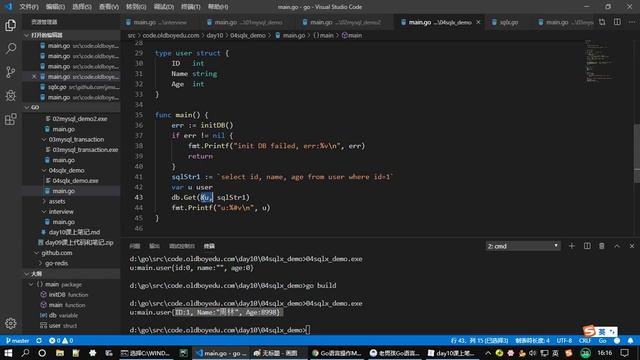Screen dimensions: 640x360
Task: Click the feedback smiley in status bar
Action: pyautogui.click(x=617, y=340)
